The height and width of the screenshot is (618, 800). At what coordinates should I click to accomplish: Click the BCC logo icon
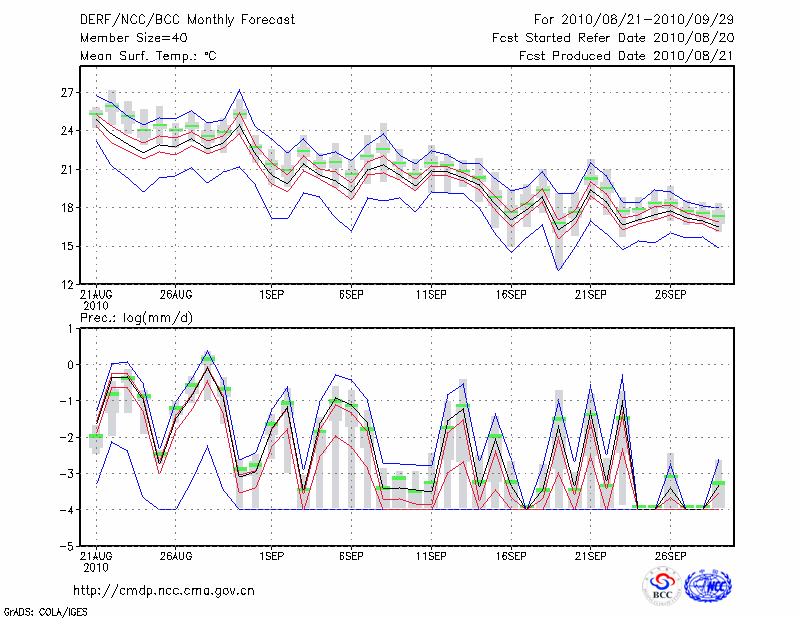pyautogui.click(x=662, y=586)
